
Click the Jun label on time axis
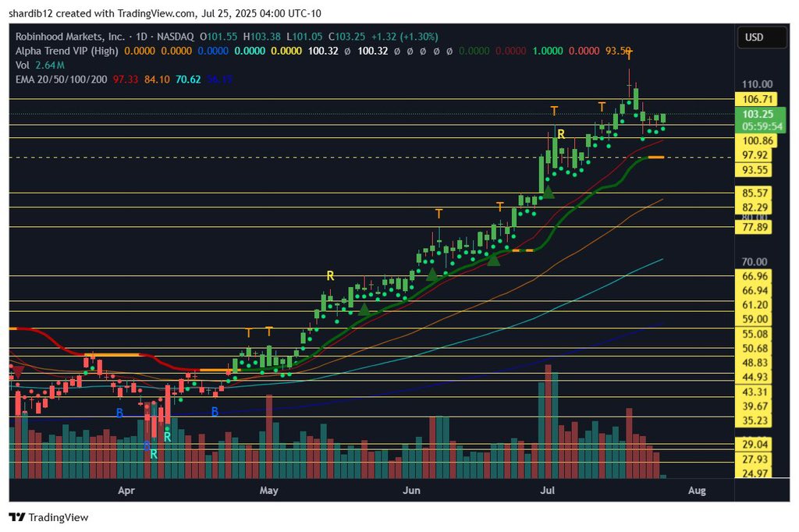pos(411,491)
